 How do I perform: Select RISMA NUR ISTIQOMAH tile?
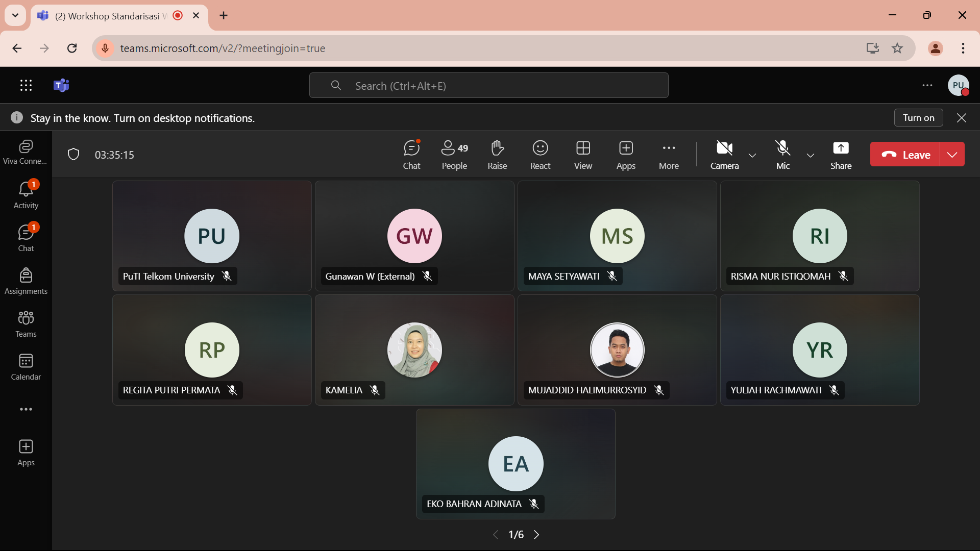click(x=820, y=236)
